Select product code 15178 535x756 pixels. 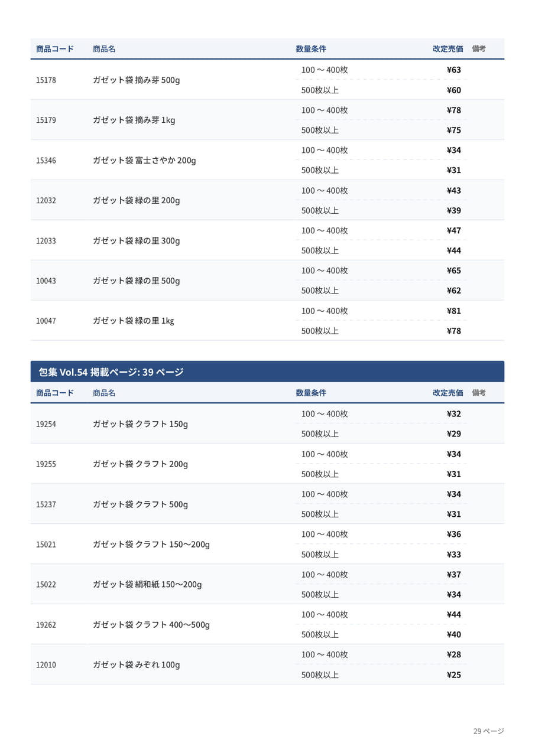coord(46,80)
